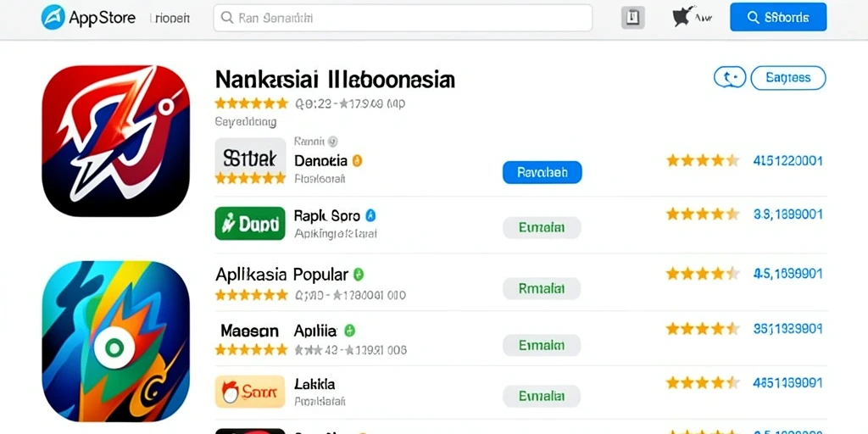This screenshot has height=434, width=868.
Task: Click the gray button for Rapk Sero
Action: pyautogui.click(x=542, y=227)
